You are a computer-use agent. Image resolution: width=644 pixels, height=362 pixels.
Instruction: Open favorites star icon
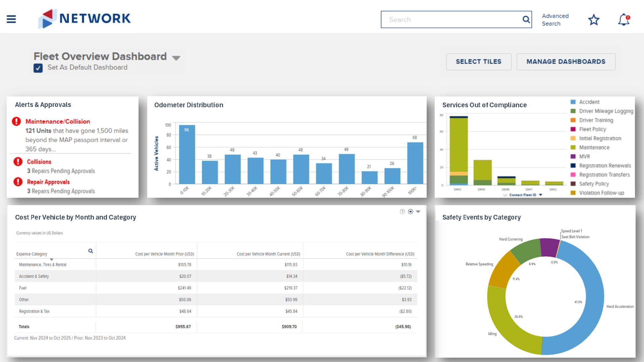(594, 20)
